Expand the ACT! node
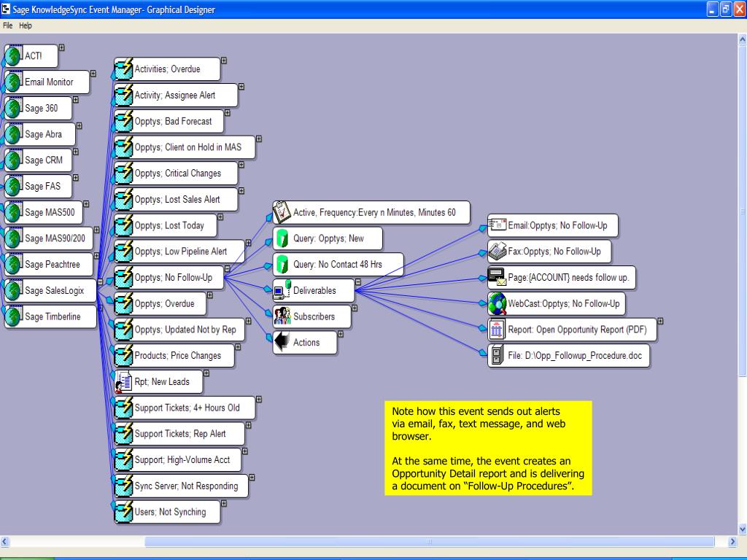 point(61,47)
